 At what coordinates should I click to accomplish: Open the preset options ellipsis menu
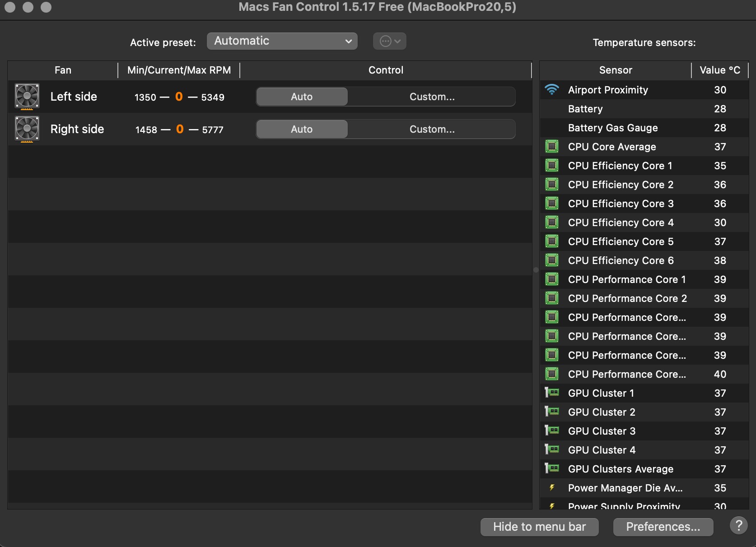390,41
